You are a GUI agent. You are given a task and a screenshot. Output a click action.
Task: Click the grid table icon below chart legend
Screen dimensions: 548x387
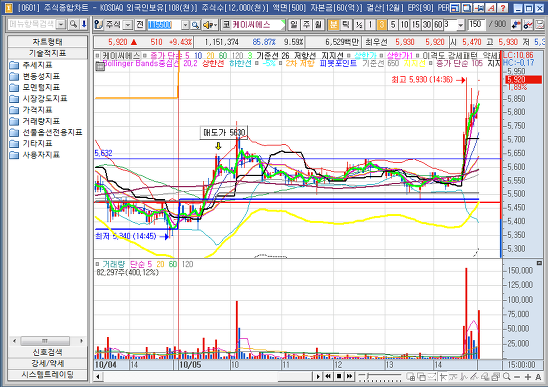(x=100, y=66)
